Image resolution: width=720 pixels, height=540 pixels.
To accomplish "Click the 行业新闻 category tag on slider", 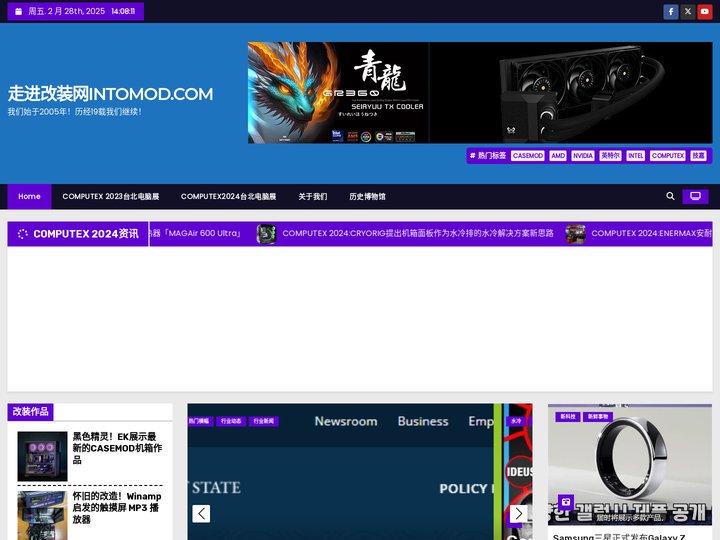I will pyautogui.click(x=264, y=421).
